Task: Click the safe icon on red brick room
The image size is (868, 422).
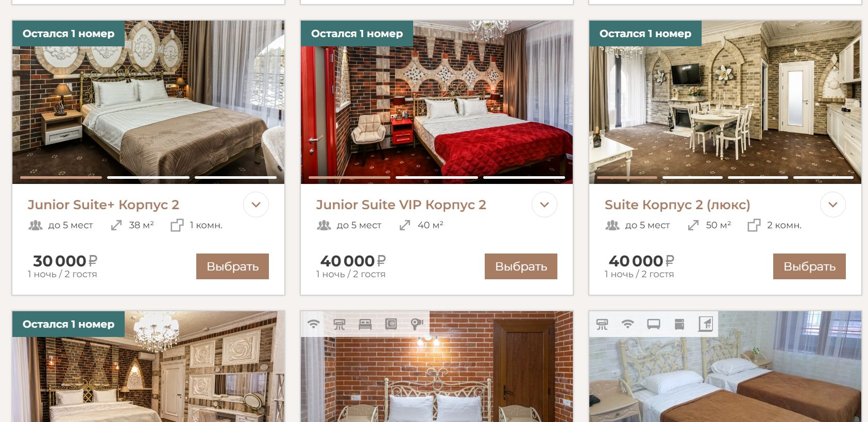Action: 391,324
